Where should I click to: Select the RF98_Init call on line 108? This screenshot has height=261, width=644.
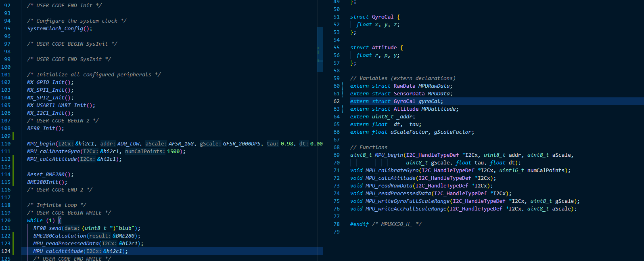[41, 128]
